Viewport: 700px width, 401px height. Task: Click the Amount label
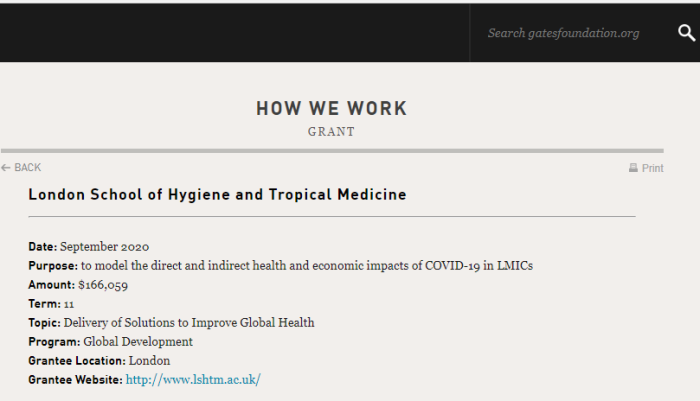[51, 285]
